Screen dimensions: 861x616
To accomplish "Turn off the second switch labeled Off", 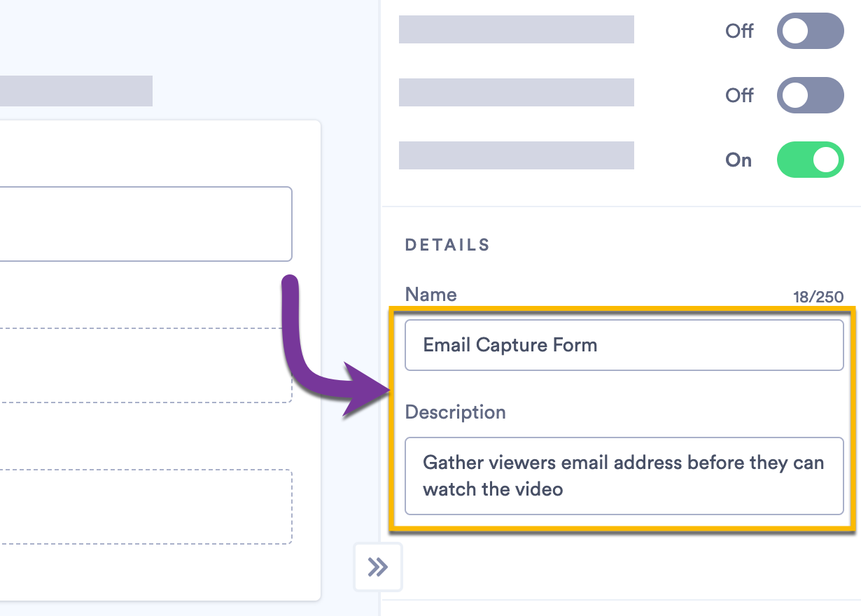I will tap(810, 95).
